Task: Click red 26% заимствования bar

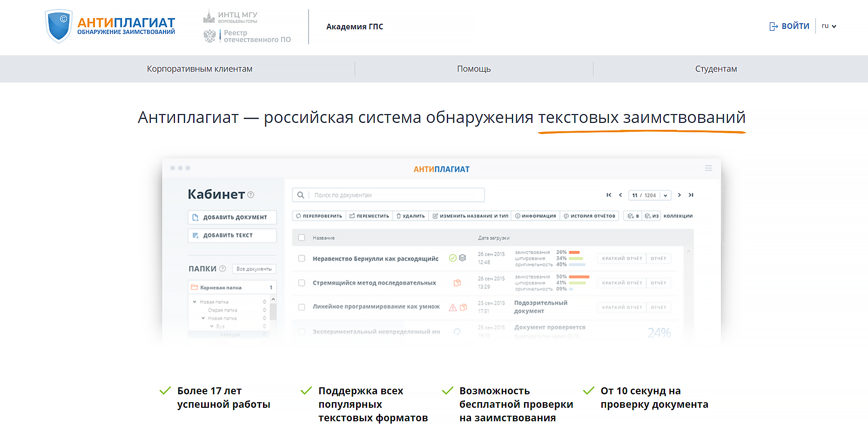Action: [574, 252]
